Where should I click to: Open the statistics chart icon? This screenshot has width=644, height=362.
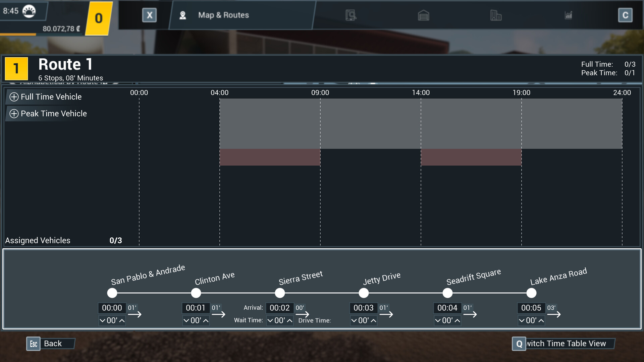568,15
